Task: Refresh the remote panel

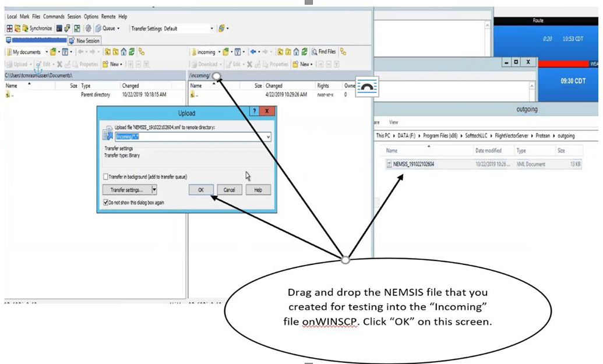Action: click(304, 52)
